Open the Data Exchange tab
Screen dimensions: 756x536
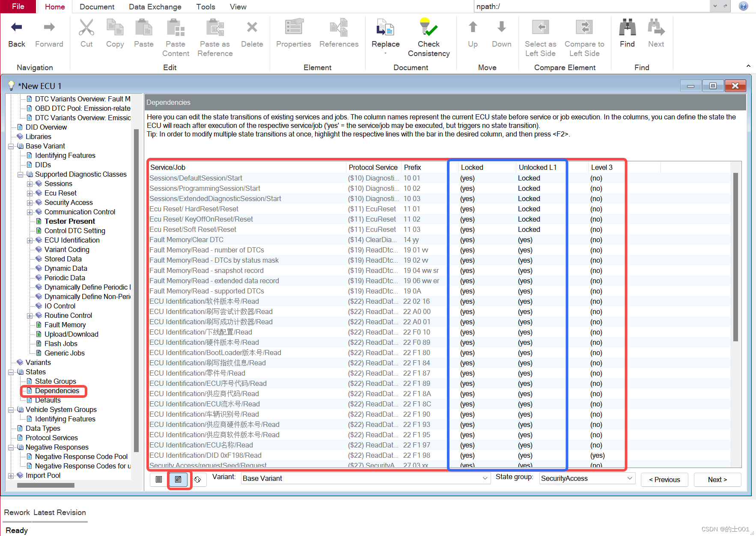coord(155,6)
